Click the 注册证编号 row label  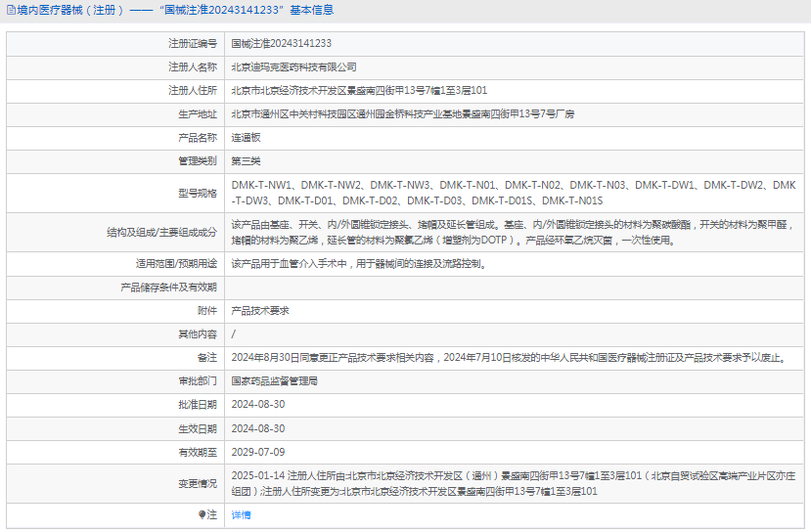(193, 44)
